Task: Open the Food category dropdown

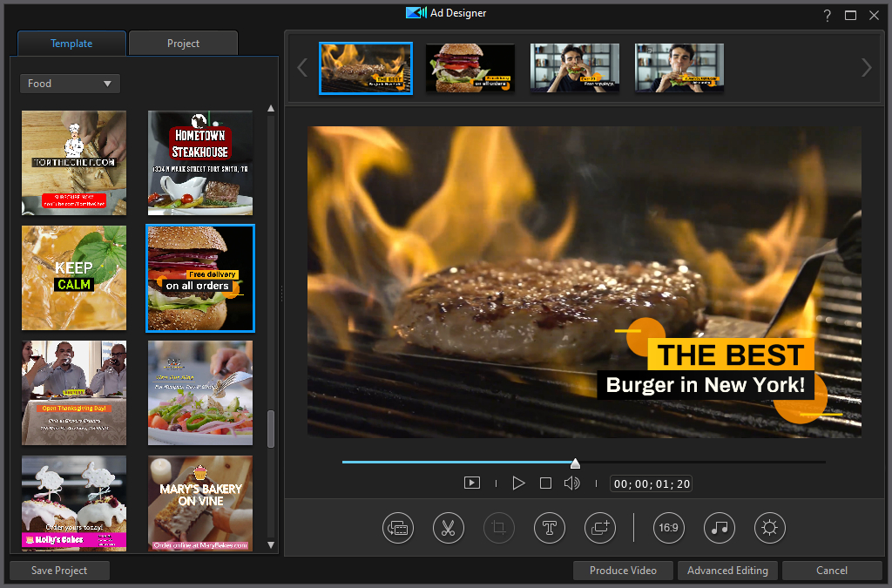Action: 70,84
